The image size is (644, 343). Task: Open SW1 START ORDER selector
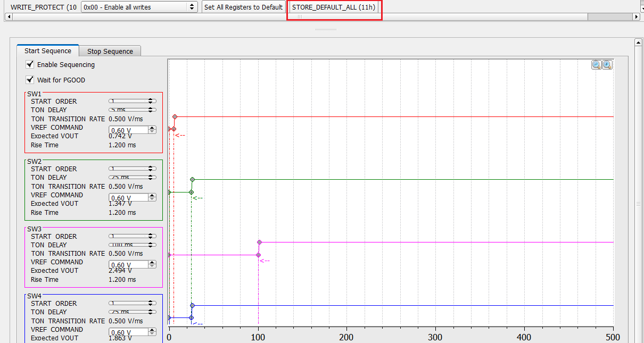click(132, 101)
